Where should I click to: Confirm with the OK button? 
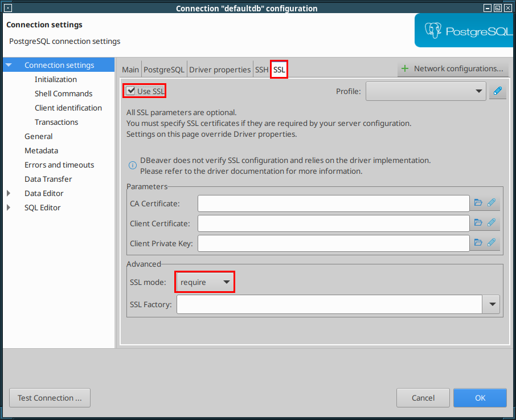point(480,398)
